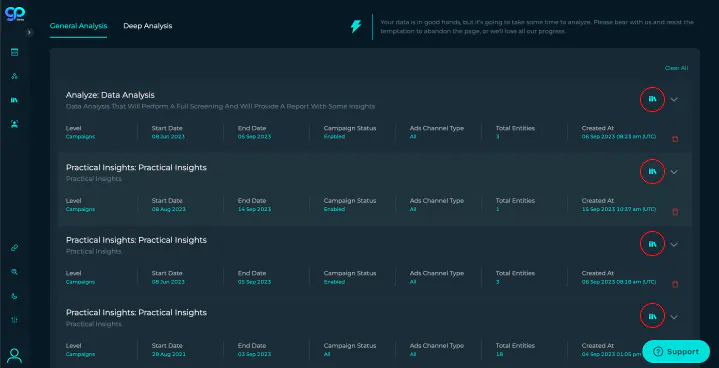
Task: Expand chevron for analysis created 06 Sep 08:18 am
Action: coord(674,244)
